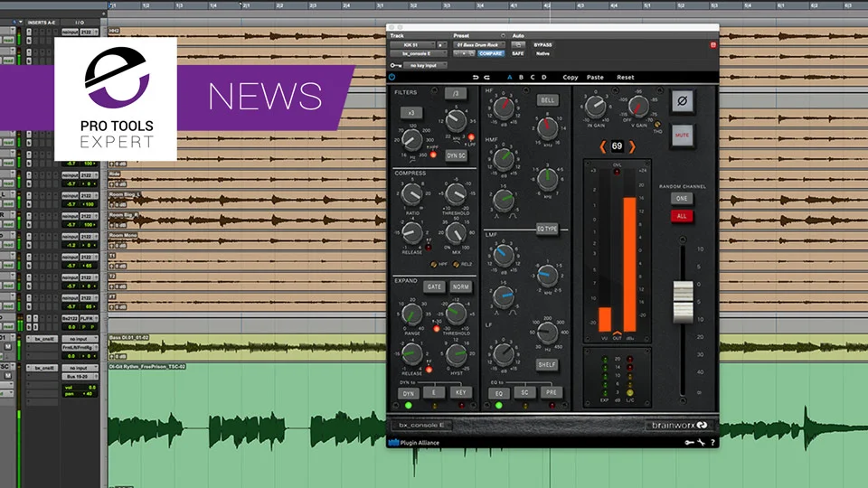Select settings slot A
This screenshot has width=868, height=488.
click(510, 78)
